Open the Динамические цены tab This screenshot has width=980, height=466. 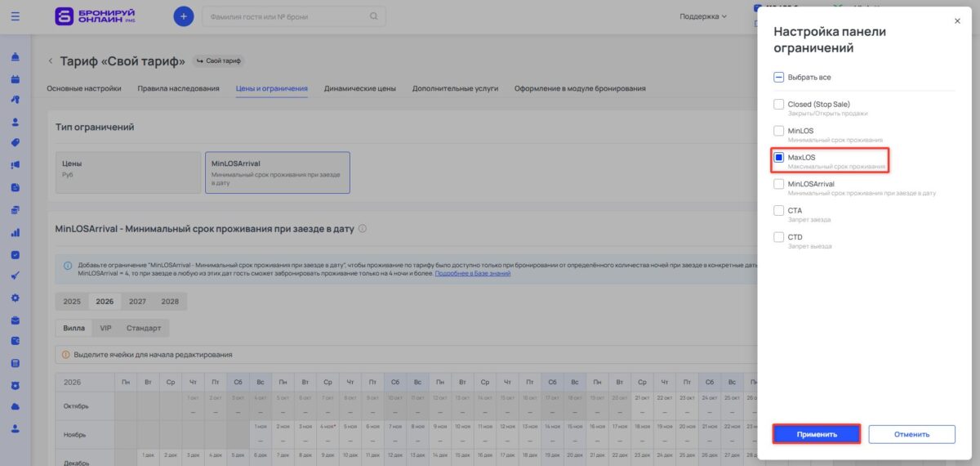coord(359,88)
